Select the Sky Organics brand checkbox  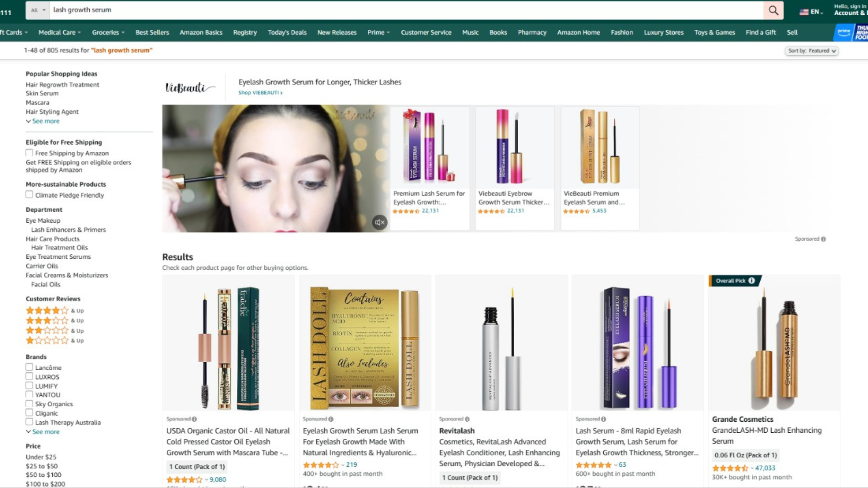coord(29,404)
